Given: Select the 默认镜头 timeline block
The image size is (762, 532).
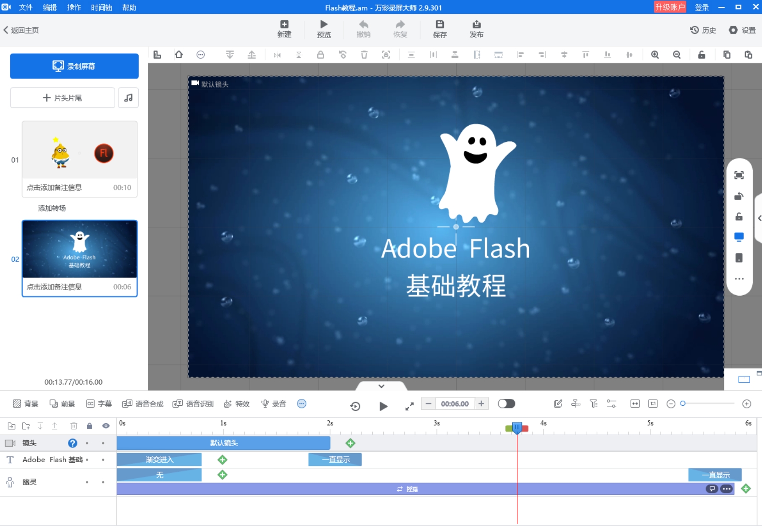Looking at the screenshot, I should pos(224,443).
